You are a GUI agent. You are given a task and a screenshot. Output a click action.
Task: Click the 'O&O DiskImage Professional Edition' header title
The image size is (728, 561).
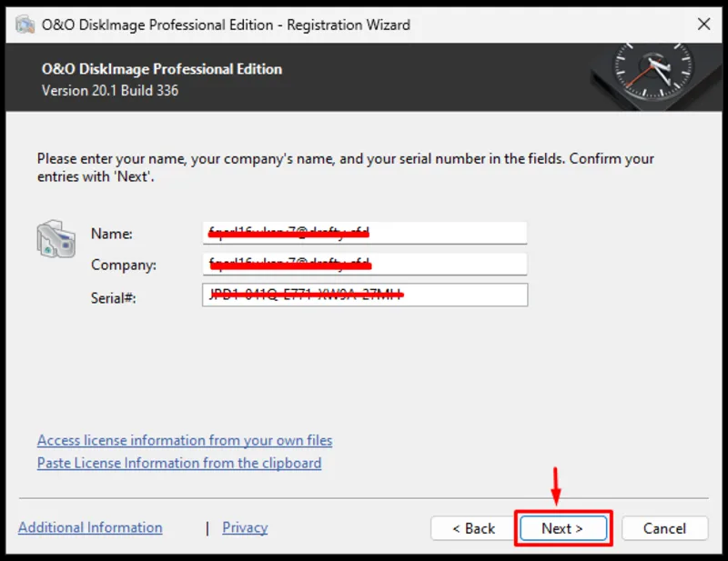point(162,69)
